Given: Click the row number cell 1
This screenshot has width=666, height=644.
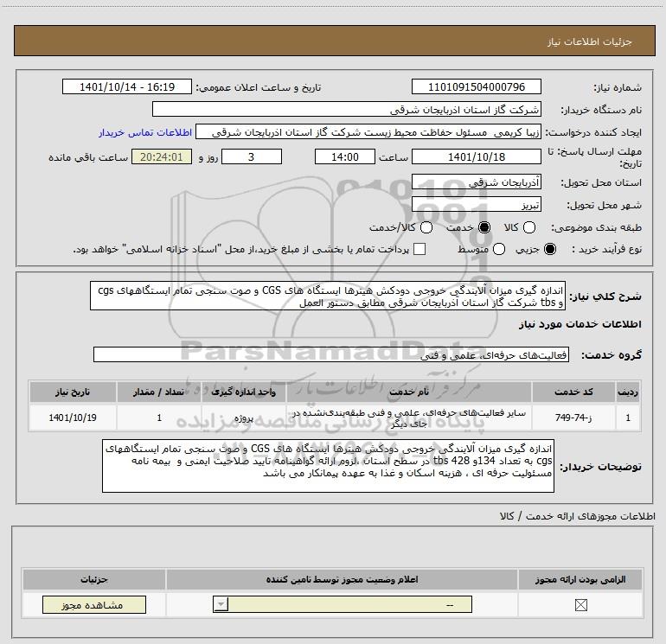Looking at the screenshot, I should pos(628,418).
